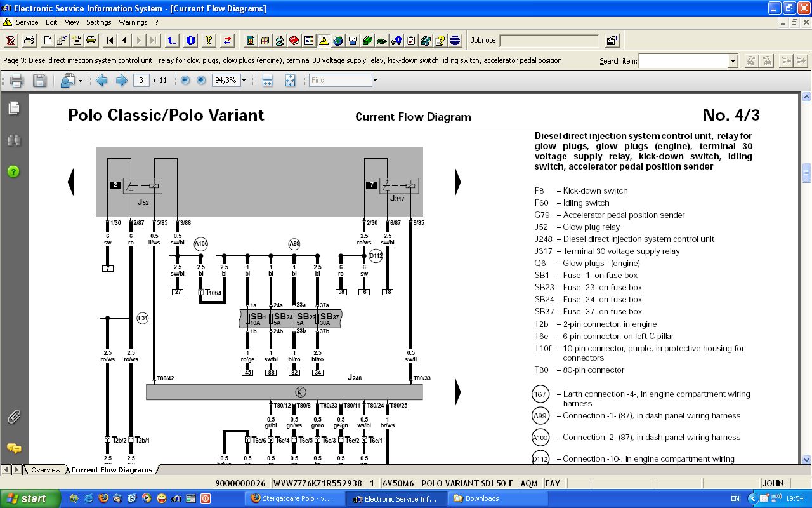This screenshot has height=508, width=812.
Task: Click the car icon in the top toolbar
Action: tap(91, 41)
